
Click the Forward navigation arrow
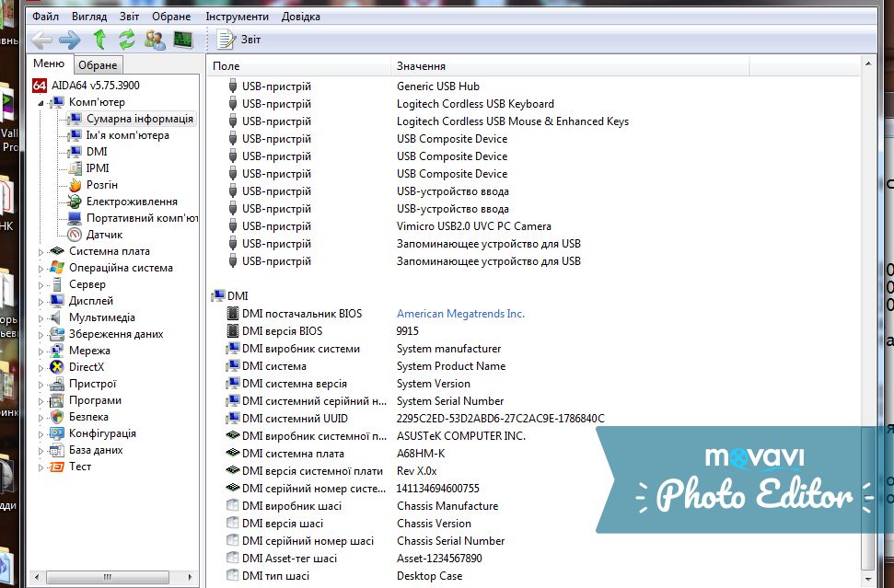(x=70, y=40)
